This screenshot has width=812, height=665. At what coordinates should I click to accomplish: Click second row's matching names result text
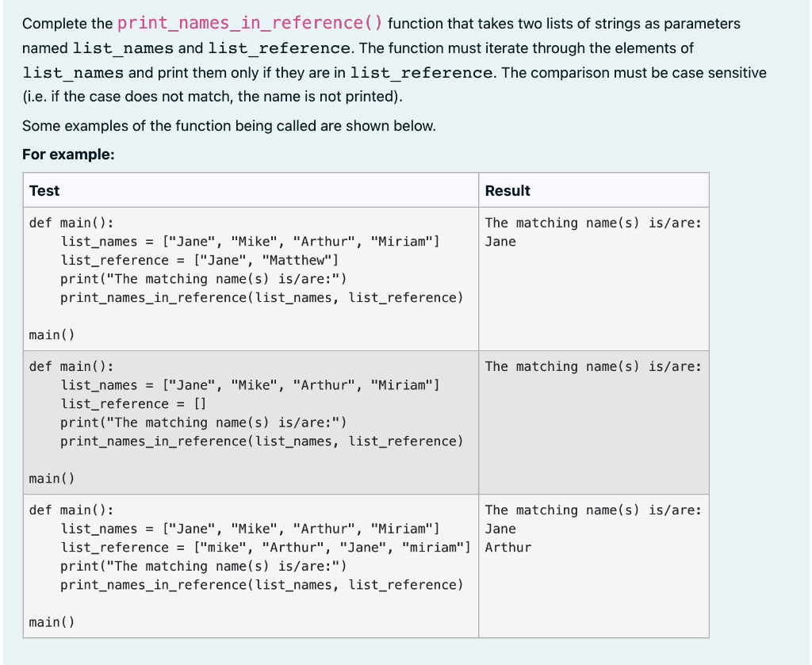pos(594,366)
